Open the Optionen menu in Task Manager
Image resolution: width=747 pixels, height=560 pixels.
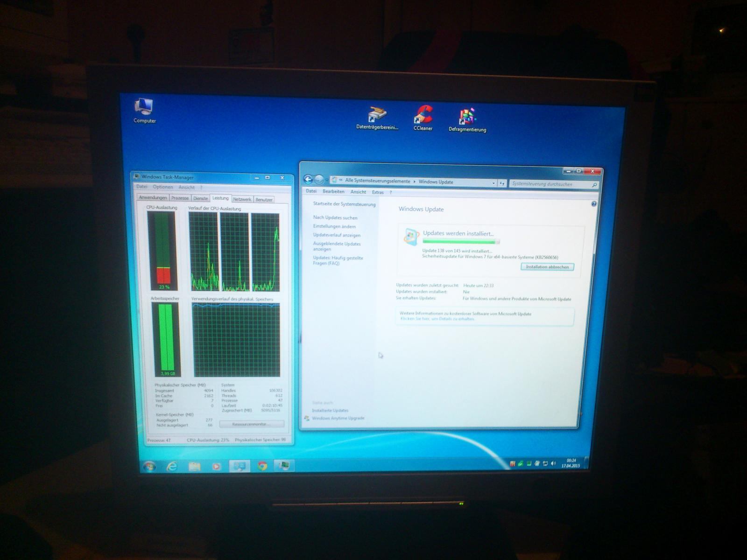[162, 187]
